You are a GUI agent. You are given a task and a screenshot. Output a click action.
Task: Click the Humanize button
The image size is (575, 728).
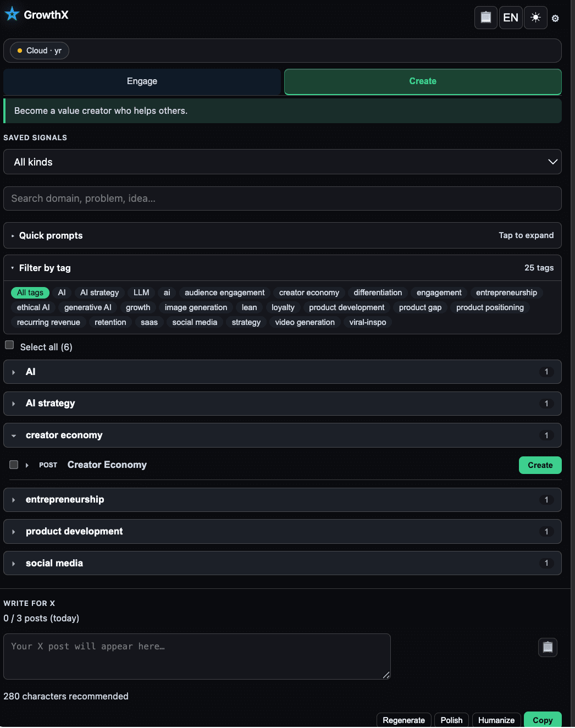tap(496, 720)
